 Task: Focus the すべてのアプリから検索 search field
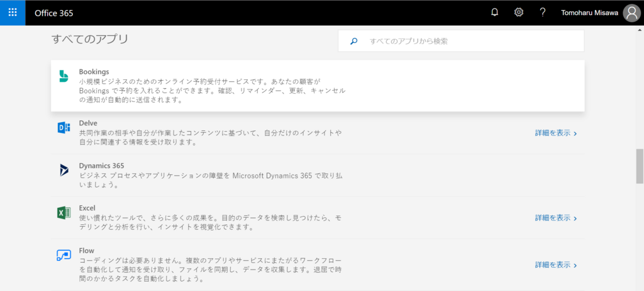coord(461,41)
